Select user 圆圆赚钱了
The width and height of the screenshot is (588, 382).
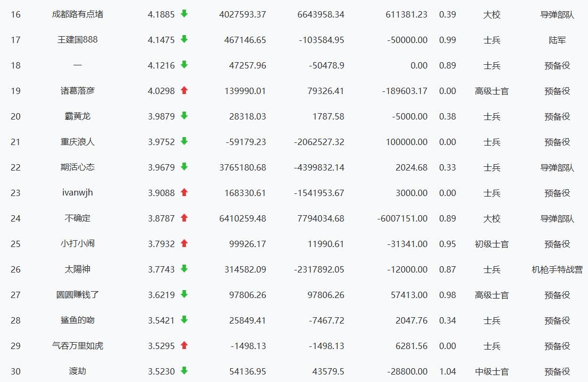[x=78, y=295]
